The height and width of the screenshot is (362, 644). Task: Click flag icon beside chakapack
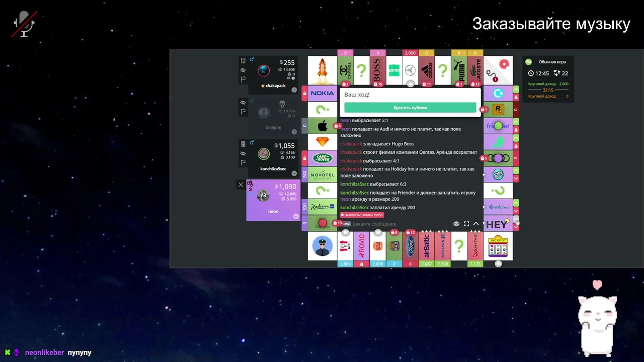coord(243,79)
